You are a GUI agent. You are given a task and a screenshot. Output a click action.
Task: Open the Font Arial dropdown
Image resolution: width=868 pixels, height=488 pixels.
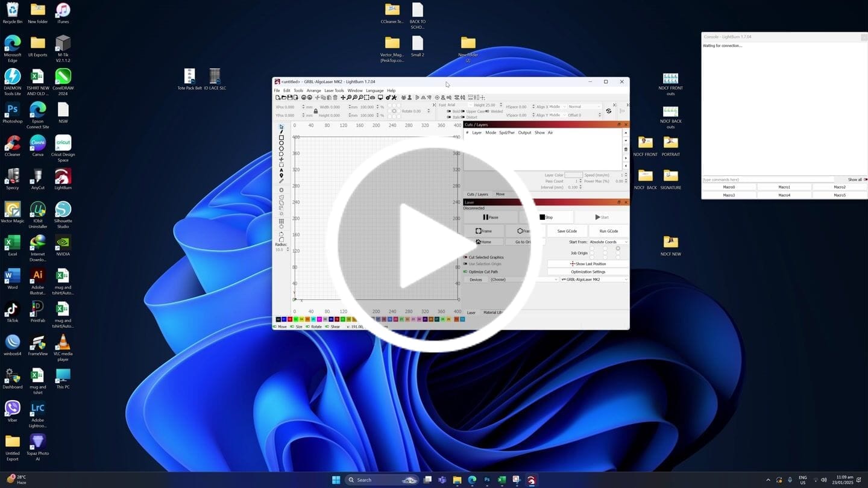click(x=460, y=105)
